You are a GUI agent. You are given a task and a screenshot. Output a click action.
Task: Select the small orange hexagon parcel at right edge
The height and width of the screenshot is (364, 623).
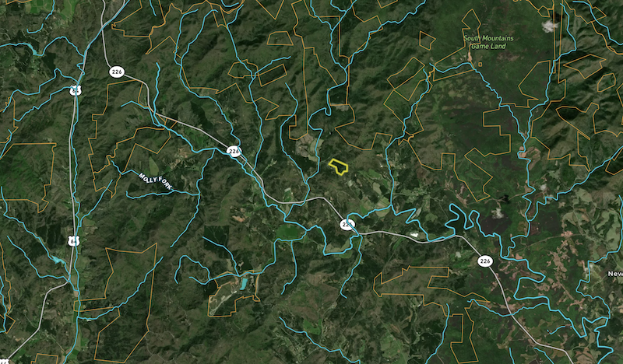(607, 82)
